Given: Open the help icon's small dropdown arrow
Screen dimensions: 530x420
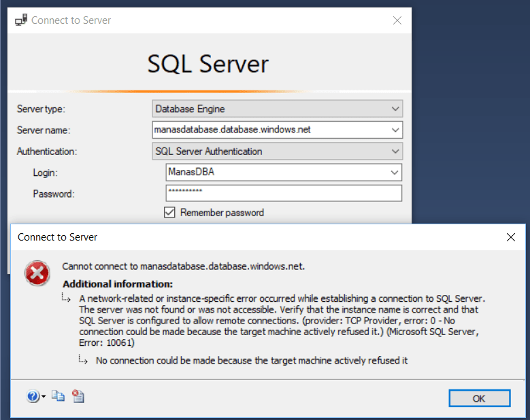Looking at the screenshot, I should (x=44, y=397).
